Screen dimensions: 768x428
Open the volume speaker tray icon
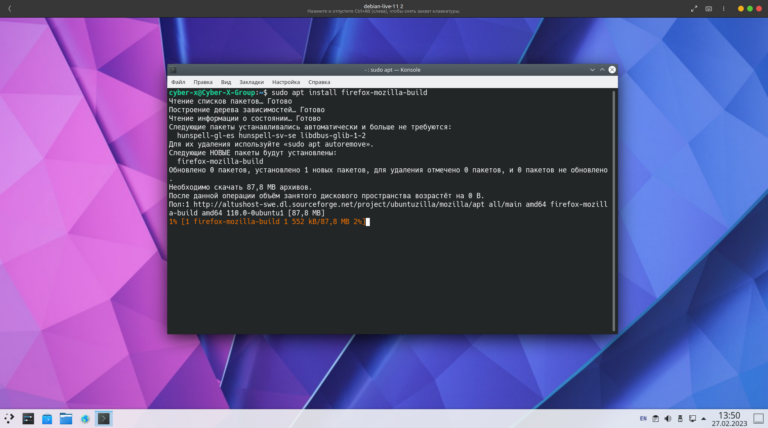668,419
